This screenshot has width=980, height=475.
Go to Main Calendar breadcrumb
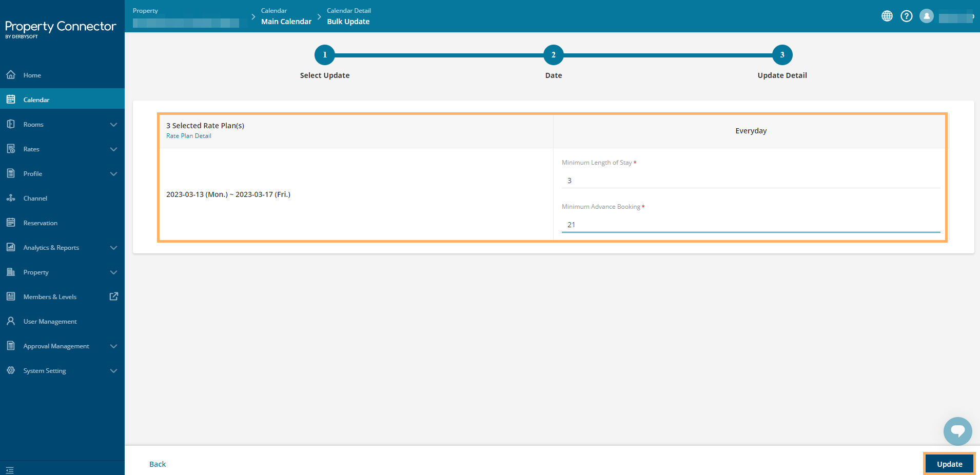tap(286, 22)
